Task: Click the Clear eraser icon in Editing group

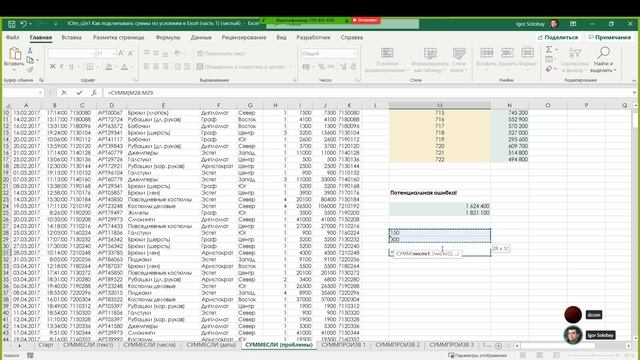Action: point(549,69)
